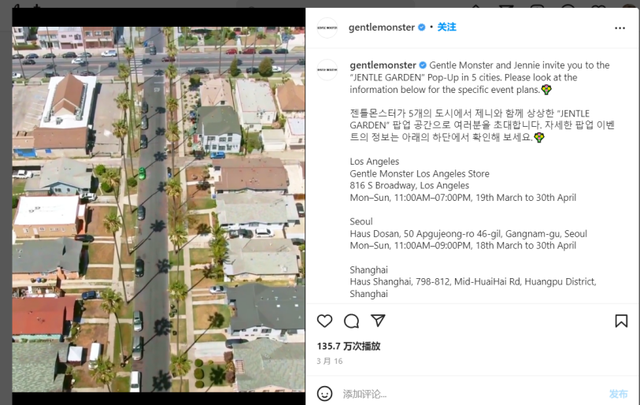Viewport: 640px width, 405px height.
Task: Open comments via the speech bubble icon
Action: pos(351,321)
